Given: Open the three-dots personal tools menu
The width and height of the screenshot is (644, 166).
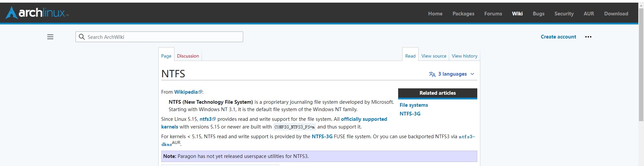Looking at the screenshot, I should pos(588,37).
